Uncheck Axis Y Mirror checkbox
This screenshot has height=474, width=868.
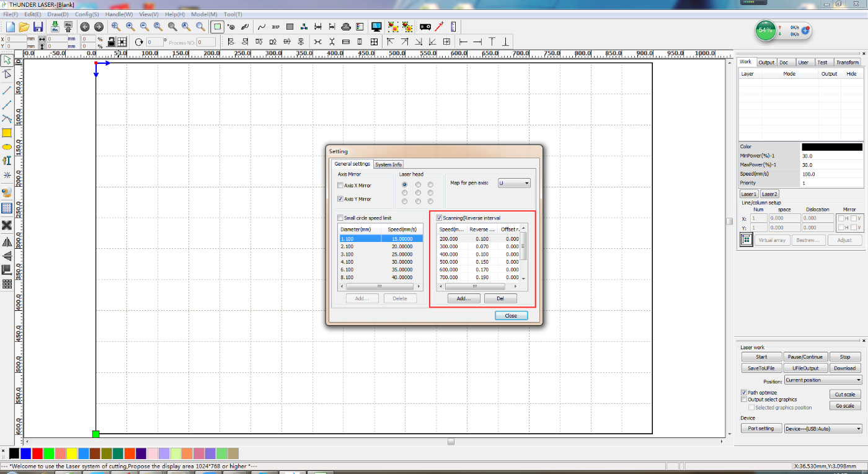(x=340, y=199)
